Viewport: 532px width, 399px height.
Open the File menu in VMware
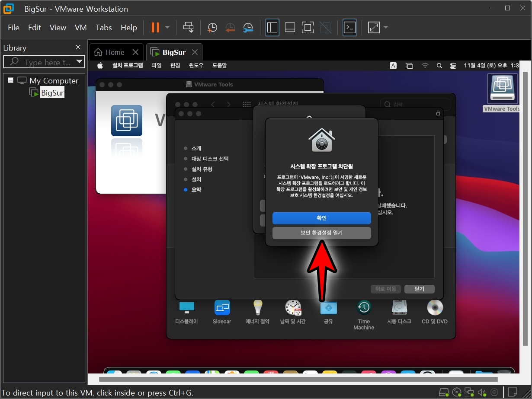(14, 28)
